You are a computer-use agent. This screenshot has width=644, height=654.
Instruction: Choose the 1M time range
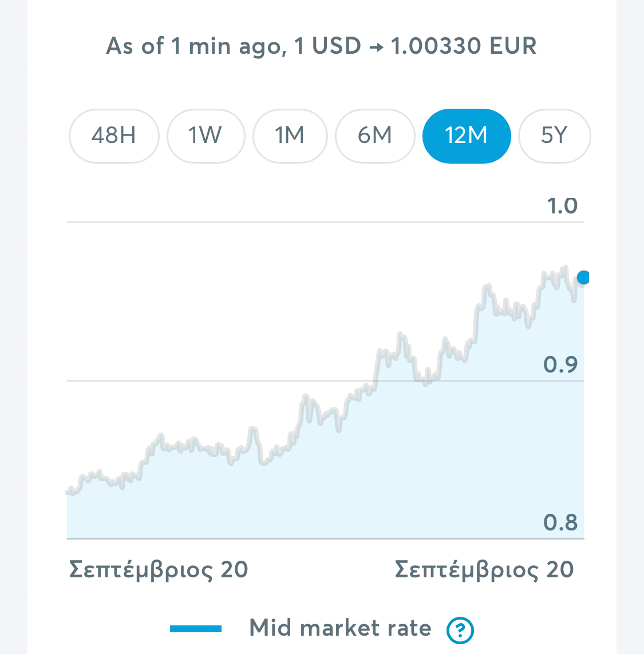tap(290, 136)
